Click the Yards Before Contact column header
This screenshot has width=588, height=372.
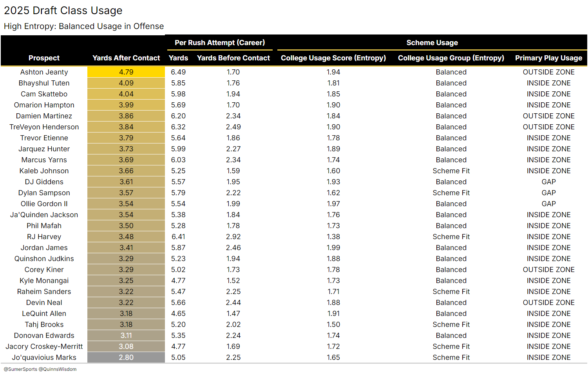coord(233,58)
